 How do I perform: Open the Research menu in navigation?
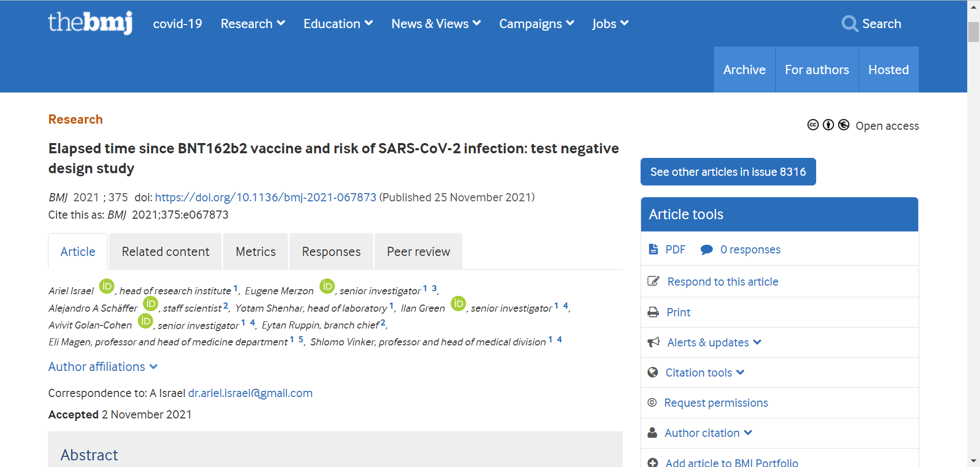(253, 24)
